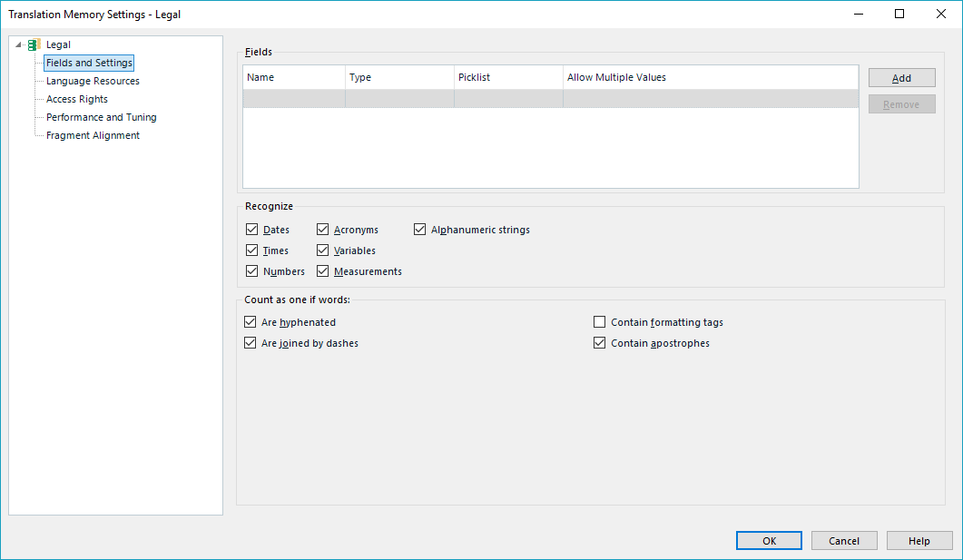Select the Legal root tree item
The width and height of the screenshot is (963, 560).
coord(58,44)
